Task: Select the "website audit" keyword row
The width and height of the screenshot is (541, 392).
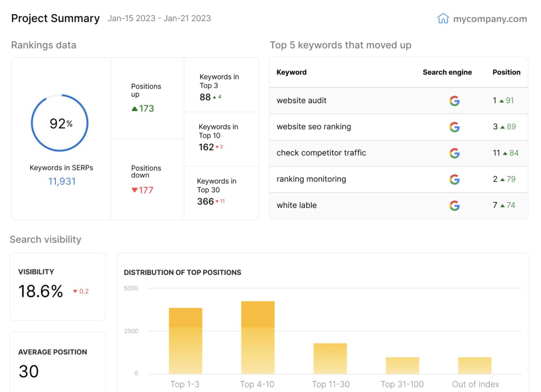Action: [302, 101]
